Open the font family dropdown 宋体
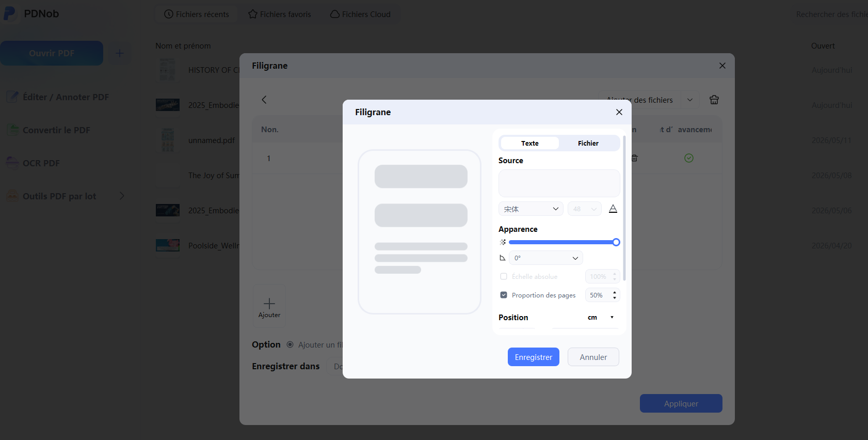This screenshot has width=868, height=440. click(x=531, y=209)
